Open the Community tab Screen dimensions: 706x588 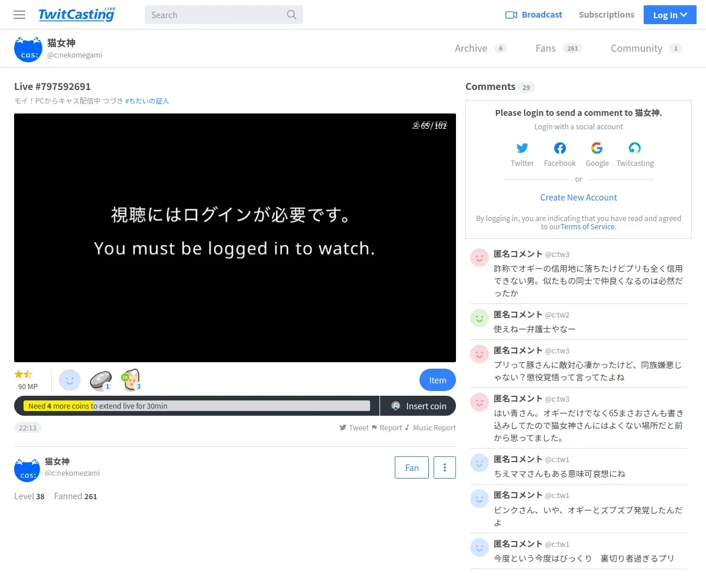coord(646,48)
